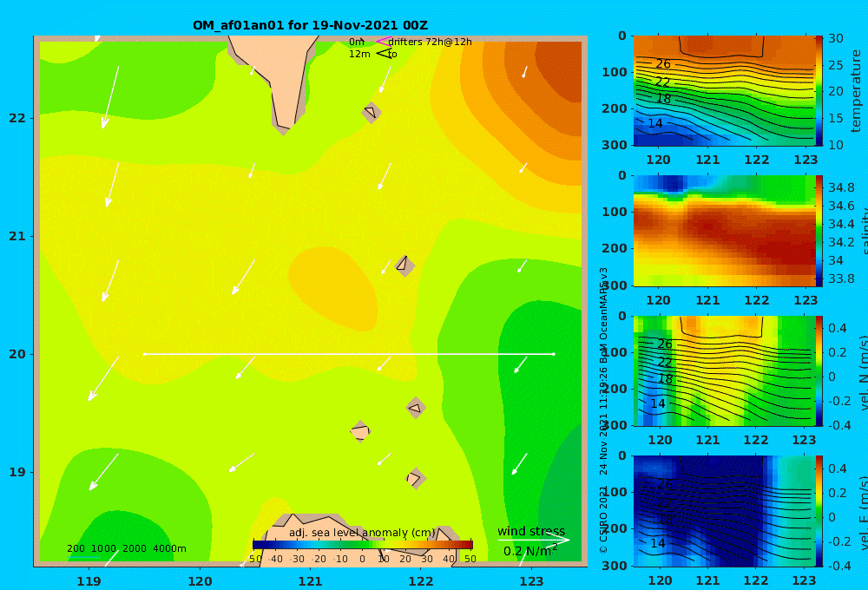
Task: Click the '12m' legend label
Action: (359, 54)
